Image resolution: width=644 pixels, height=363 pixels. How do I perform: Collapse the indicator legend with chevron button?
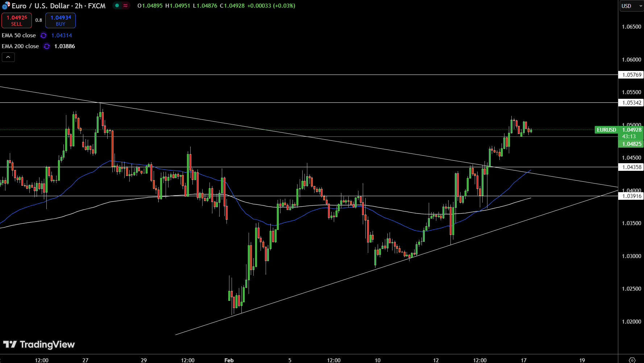8,57
